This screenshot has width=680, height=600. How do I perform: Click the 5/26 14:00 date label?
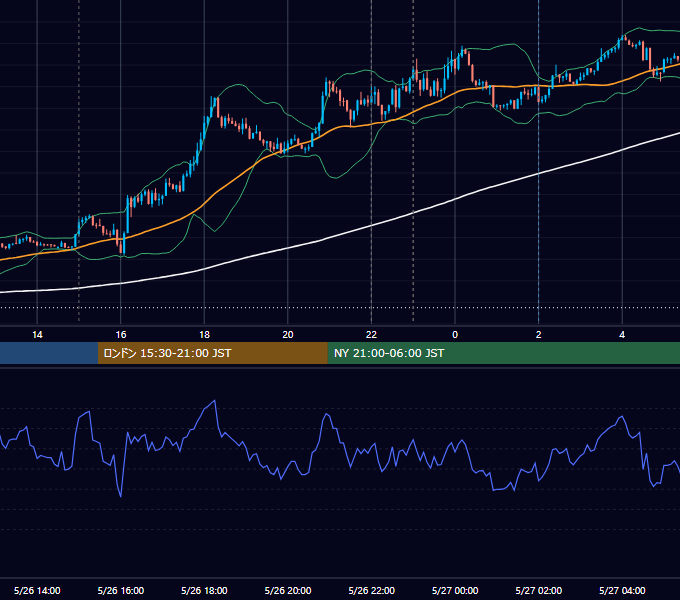(x=37, y=590)
